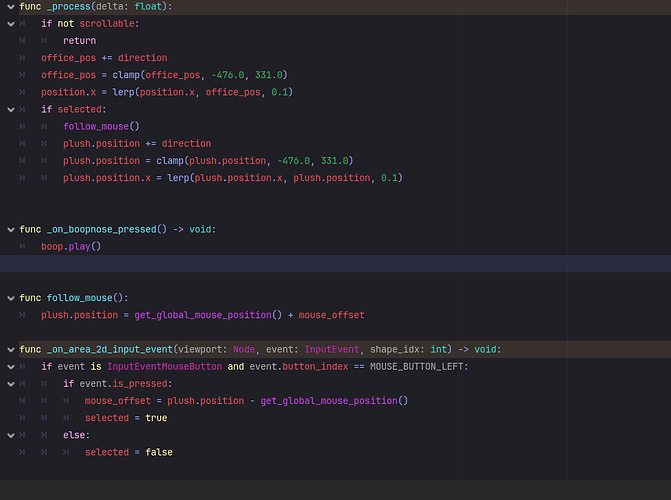Collapse the func _process fold arrow
The width and height of the screenshot is (671, 500).
point(11,7)
